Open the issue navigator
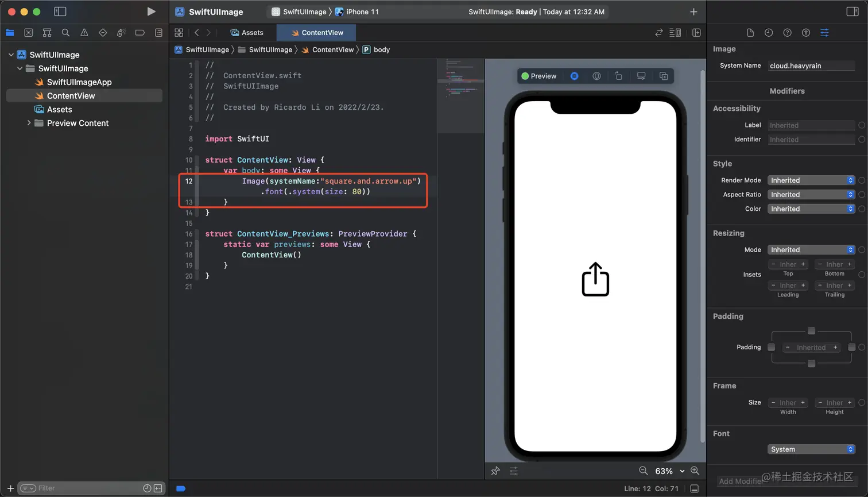The width and height of the screenshot is (868, 497). [x=84, y=33]
